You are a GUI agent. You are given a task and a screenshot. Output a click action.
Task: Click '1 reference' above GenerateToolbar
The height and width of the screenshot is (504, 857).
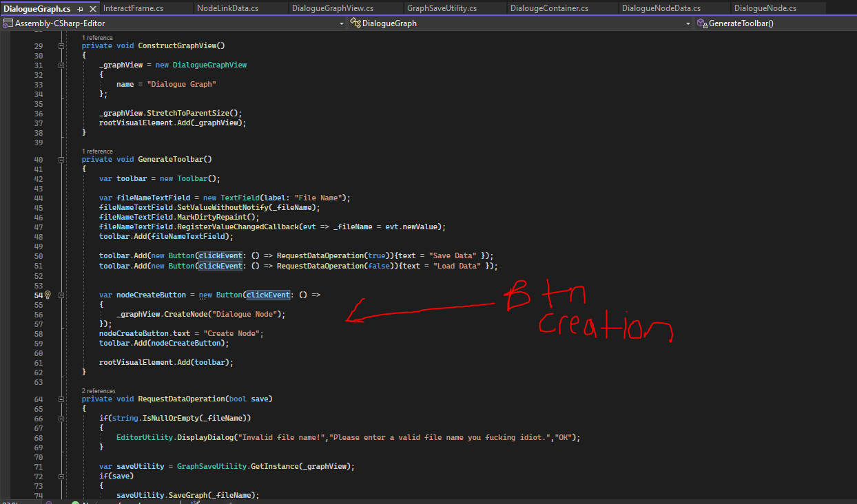pos(97,151)
